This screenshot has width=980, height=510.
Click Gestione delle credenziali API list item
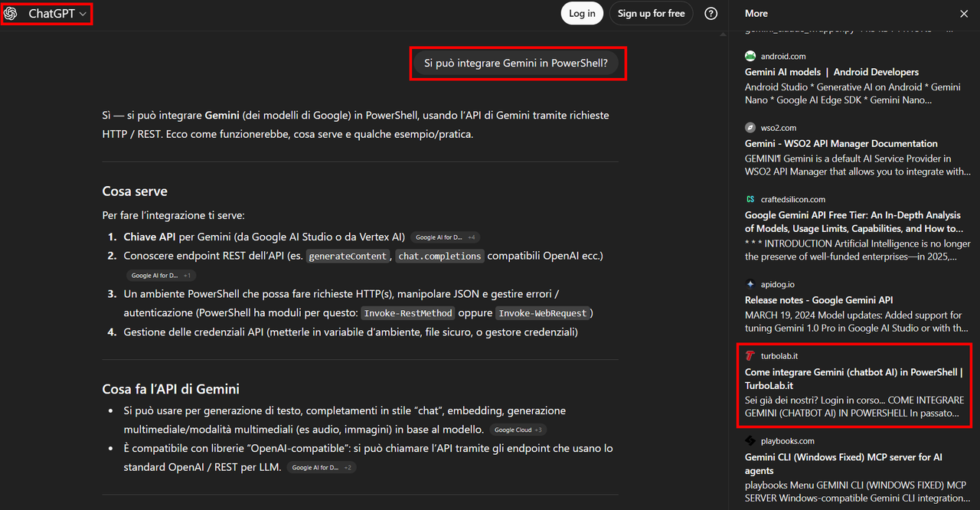click(351, 332)
